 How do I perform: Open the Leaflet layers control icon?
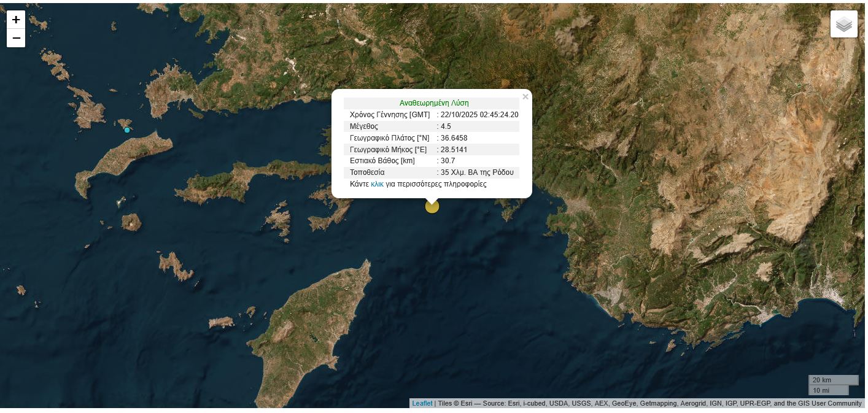coord(844,24)
